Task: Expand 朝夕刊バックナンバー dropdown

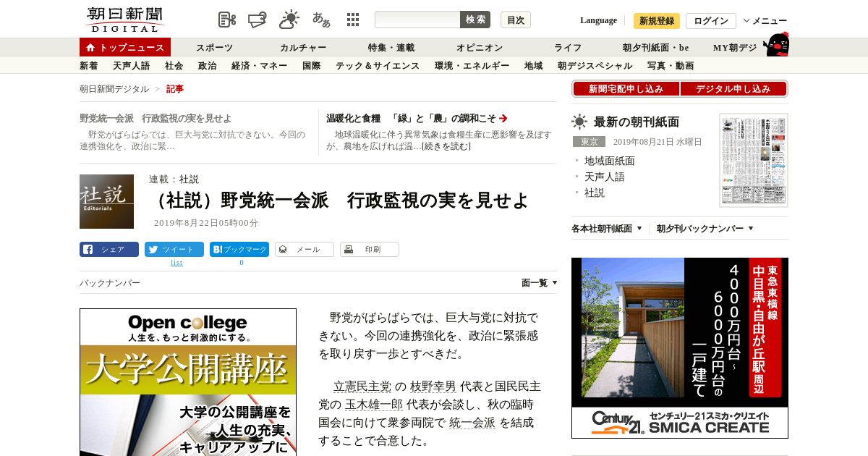Action: click(705, 228)
